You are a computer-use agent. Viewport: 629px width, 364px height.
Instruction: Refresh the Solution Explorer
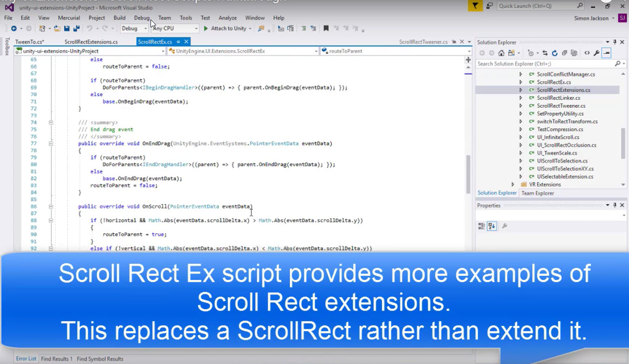point(555,53)
